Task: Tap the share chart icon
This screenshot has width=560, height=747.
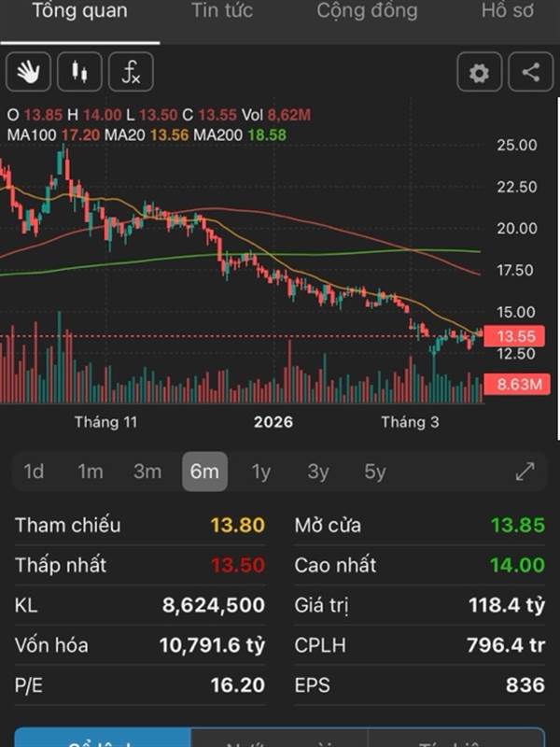Action: point(531,72)
